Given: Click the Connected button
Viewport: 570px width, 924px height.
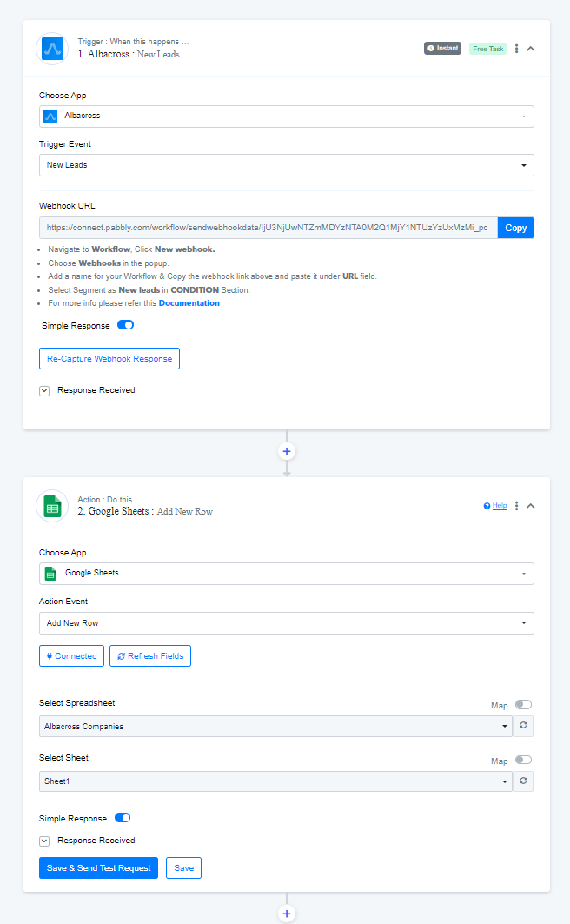Looking at the screenshot, I should [72, 656].
